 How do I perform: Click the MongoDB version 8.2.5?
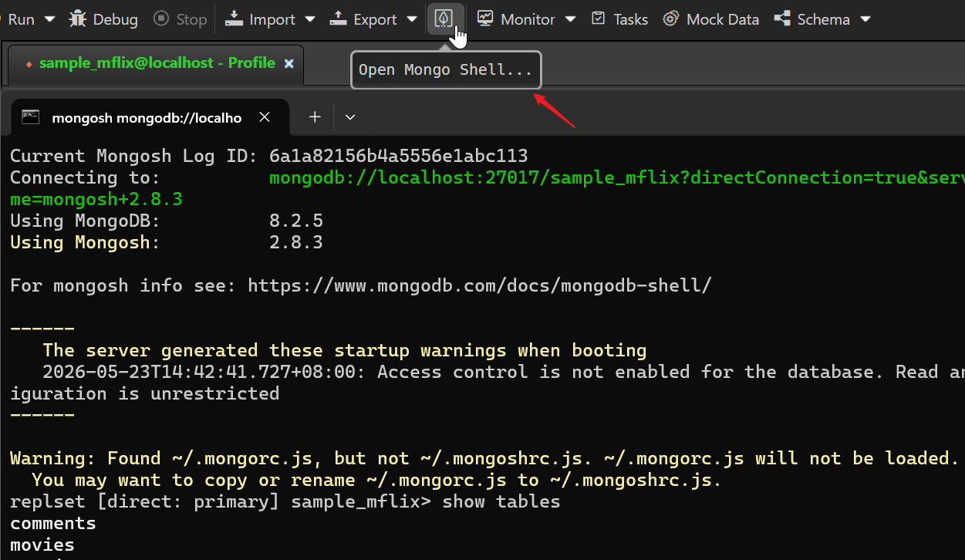tap(296, 221)
